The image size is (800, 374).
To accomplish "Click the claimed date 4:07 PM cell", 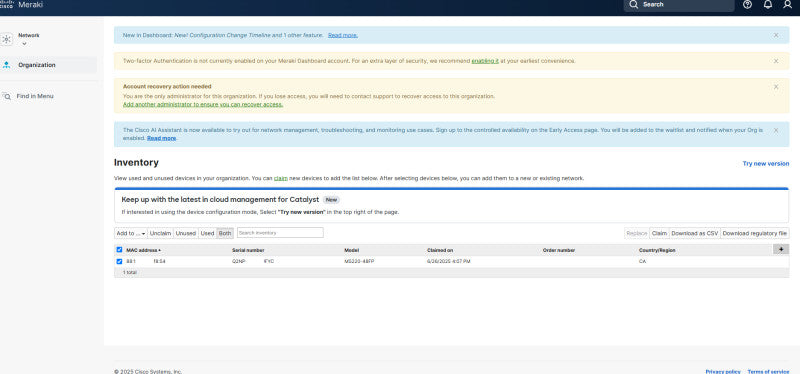I will tap(448, 261).
